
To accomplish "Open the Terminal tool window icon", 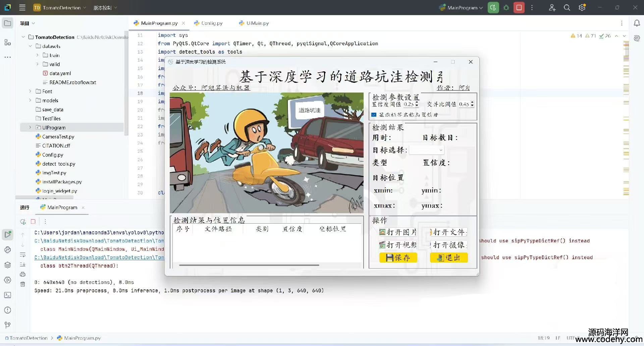I will coord(7,295).
